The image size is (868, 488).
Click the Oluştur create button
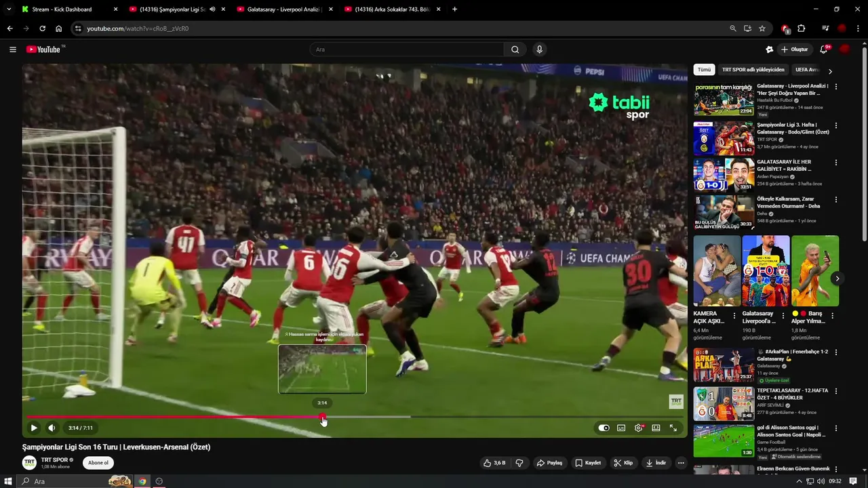pos(795,49)
